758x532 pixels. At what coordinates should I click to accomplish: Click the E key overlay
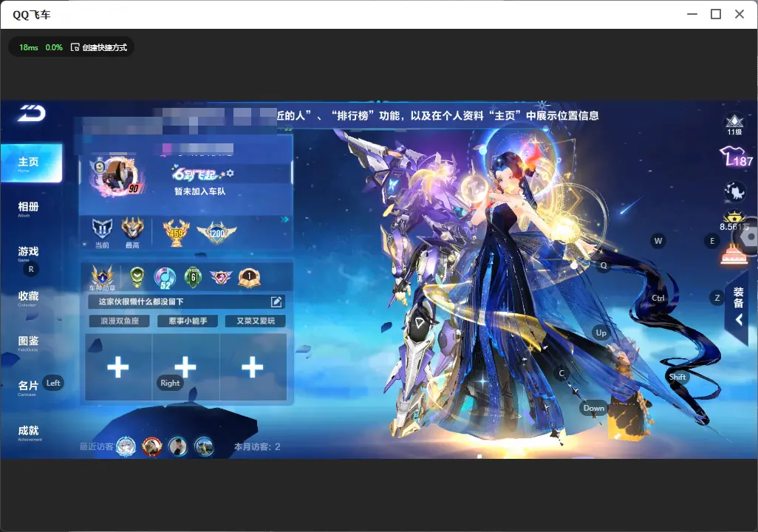tap(712, 241)
